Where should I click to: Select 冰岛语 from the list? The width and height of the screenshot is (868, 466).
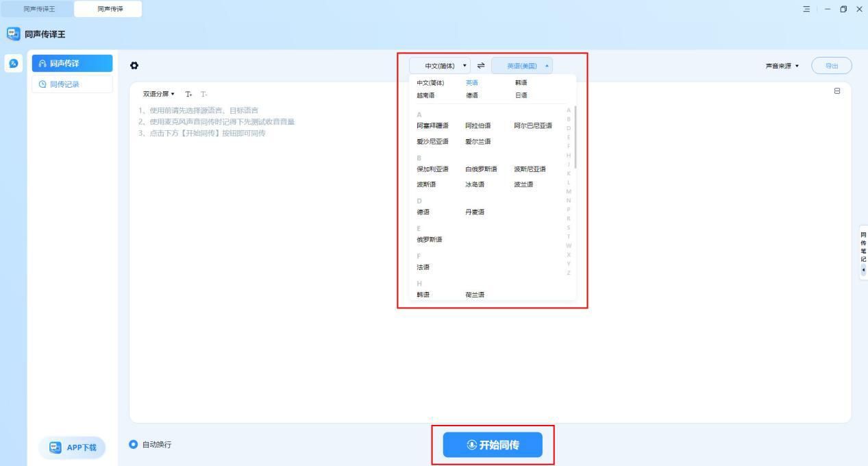point(475,184)
